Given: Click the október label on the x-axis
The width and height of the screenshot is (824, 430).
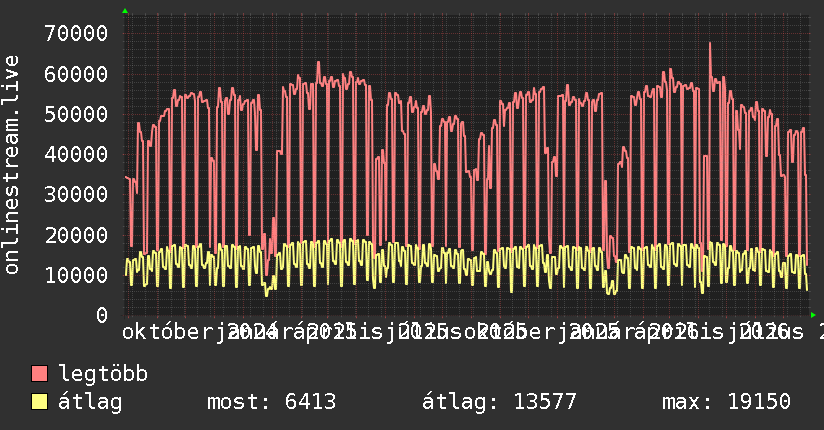Looking at the screenshot, I should tap(167, 332).
